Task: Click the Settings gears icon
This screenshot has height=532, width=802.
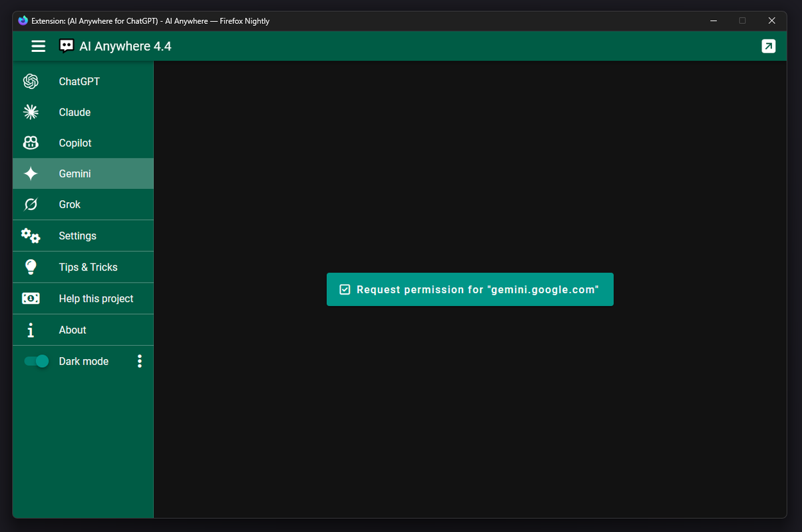Action: [x=31, y=235]
